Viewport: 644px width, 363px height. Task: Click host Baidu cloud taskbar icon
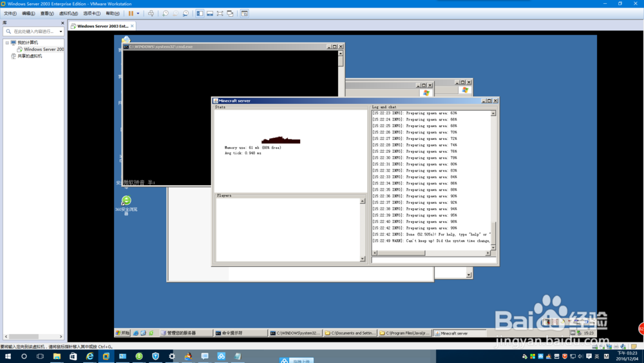221,357
